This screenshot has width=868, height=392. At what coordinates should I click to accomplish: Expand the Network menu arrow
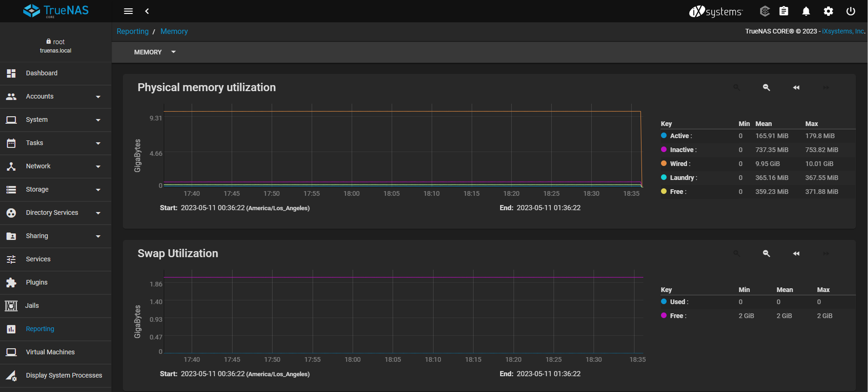point(98,166)
